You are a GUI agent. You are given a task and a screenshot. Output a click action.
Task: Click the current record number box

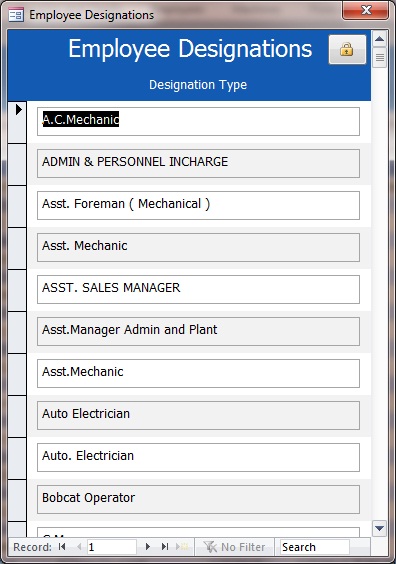[111, 547]
